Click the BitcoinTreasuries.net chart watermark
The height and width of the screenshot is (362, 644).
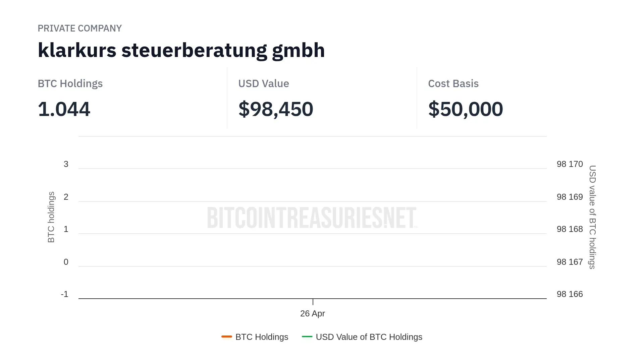pyautogui.click(x=312, y=218)
